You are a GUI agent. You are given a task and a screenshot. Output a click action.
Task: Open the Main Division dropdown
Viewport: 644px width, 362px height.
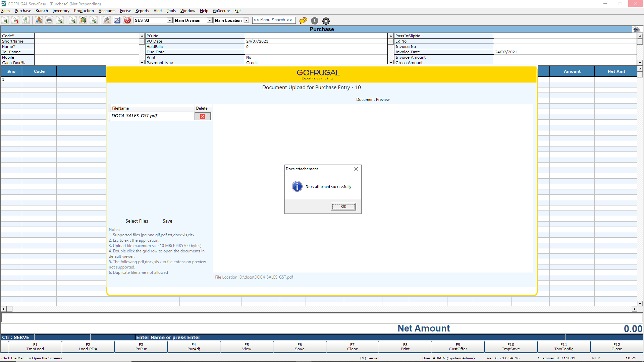pos(210,20)
